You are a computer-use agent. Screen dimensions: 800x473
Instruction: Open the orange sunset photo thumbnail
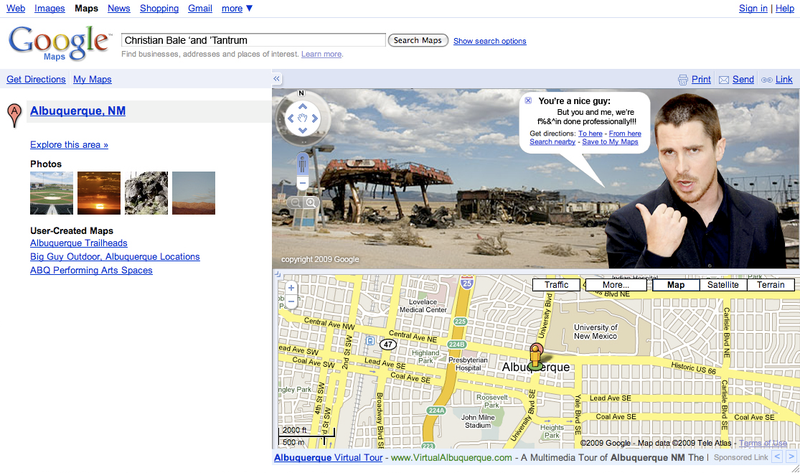pos(99,193)
